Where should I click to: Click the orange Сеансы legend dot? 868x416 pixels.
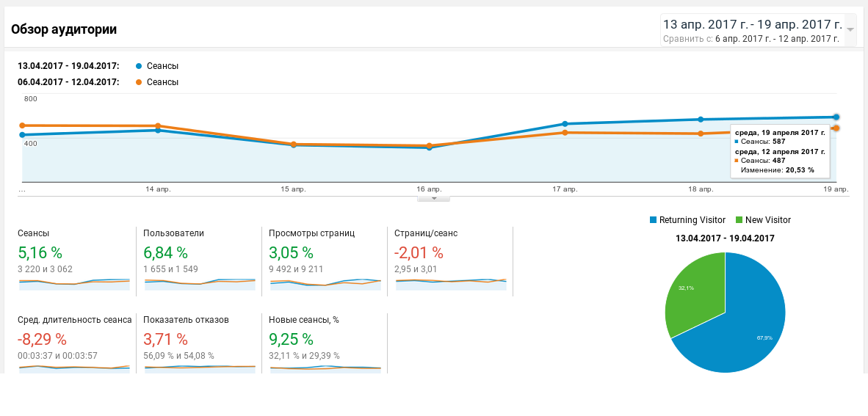pyautogui.click(x=139, y=82)
